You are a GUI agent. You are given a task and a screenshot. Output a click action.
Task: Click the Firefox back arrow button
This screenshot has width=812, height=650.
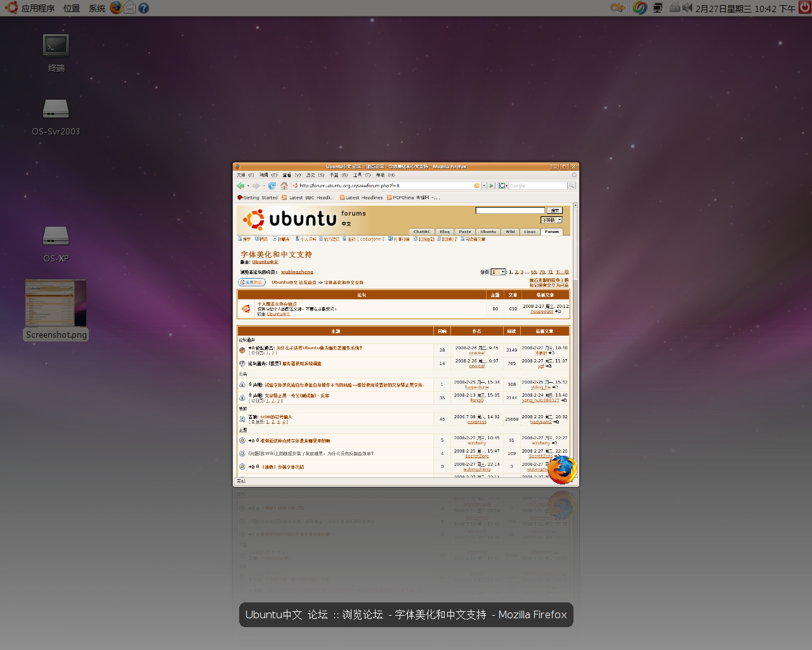click(x=240, y=186)
